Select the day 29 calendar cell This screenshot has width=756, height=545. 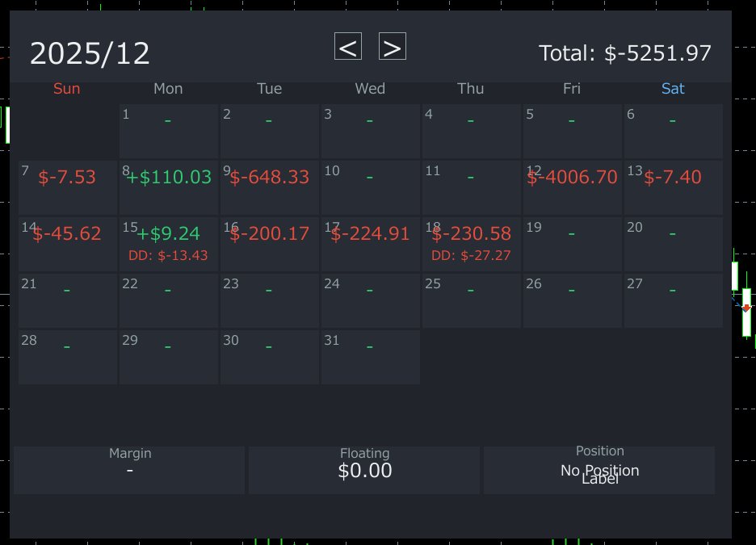169,357
